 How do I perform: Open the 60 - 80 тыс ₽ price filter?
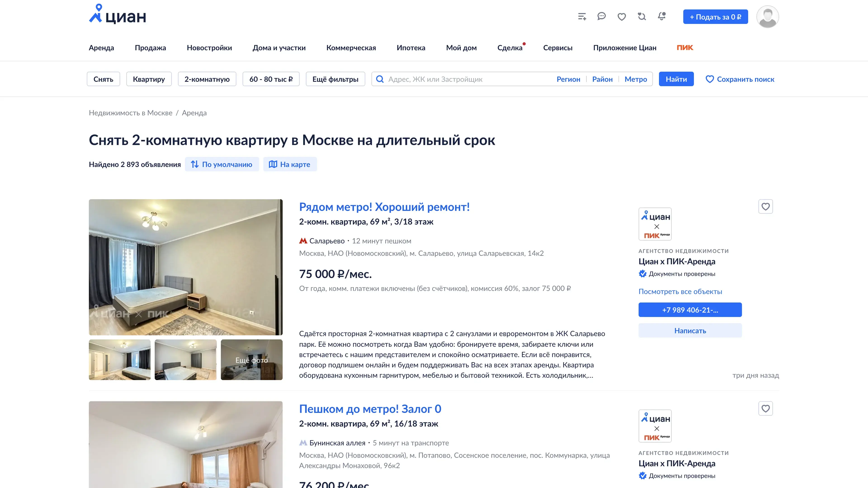pos(271,79)
